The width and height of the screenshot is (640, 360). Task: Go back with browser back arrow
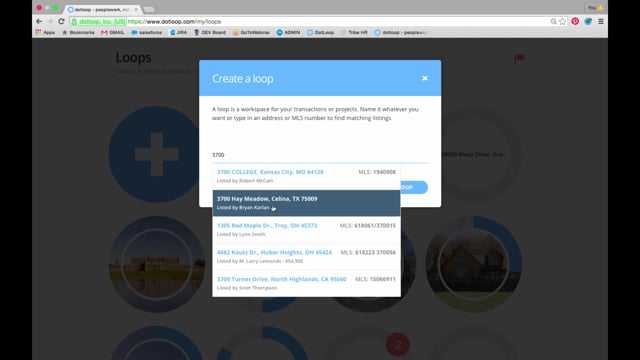coord(39,21)
